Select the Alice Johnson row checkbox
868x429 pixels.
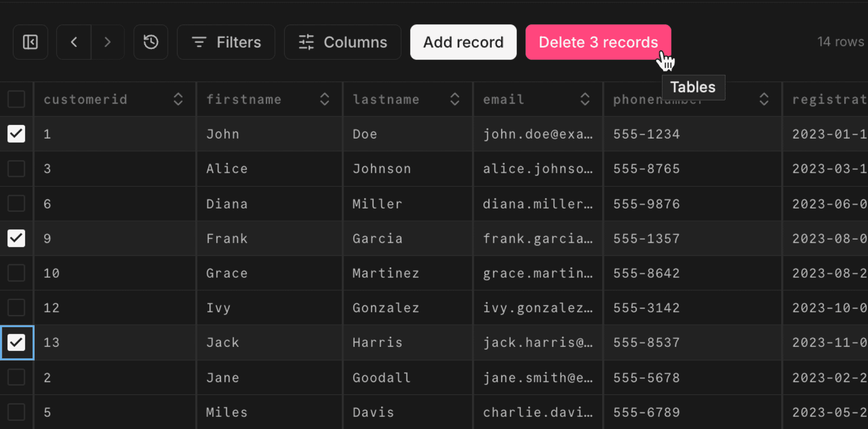tap(17, 169)
